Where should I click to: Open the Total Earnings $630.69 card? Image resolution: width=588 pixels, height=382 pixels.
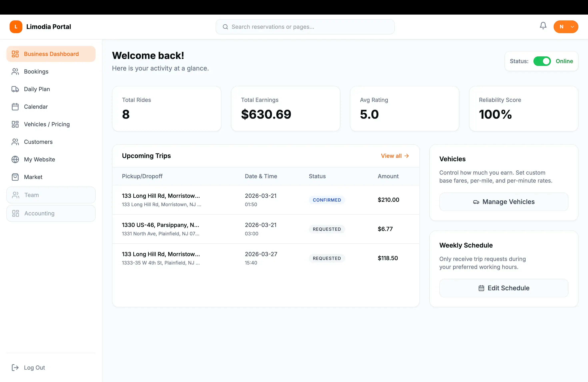click(x=285, y=108)
